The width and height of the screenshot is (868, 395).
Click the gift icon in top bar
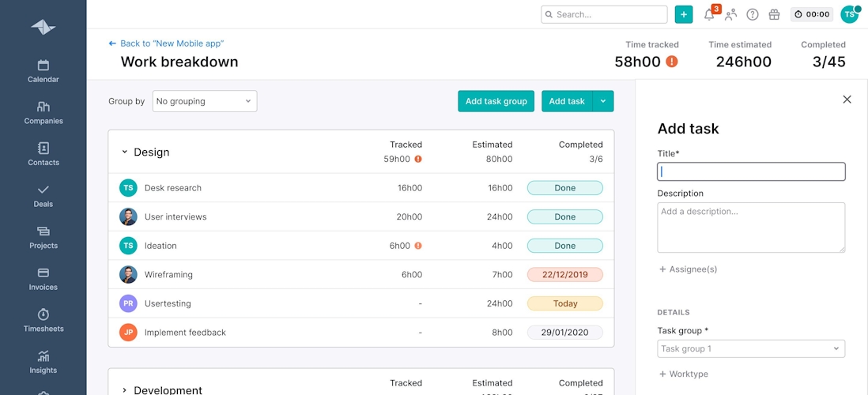(774, 14)
